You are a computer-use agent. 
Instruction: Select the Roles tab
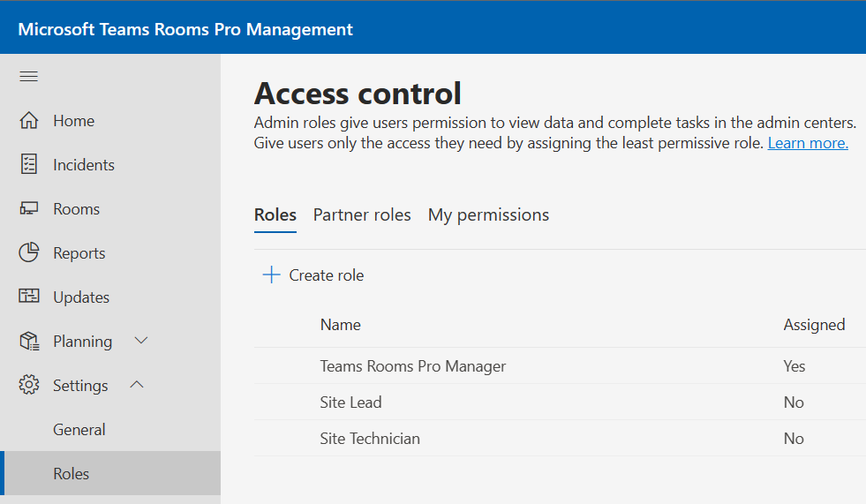click(275, 215)
